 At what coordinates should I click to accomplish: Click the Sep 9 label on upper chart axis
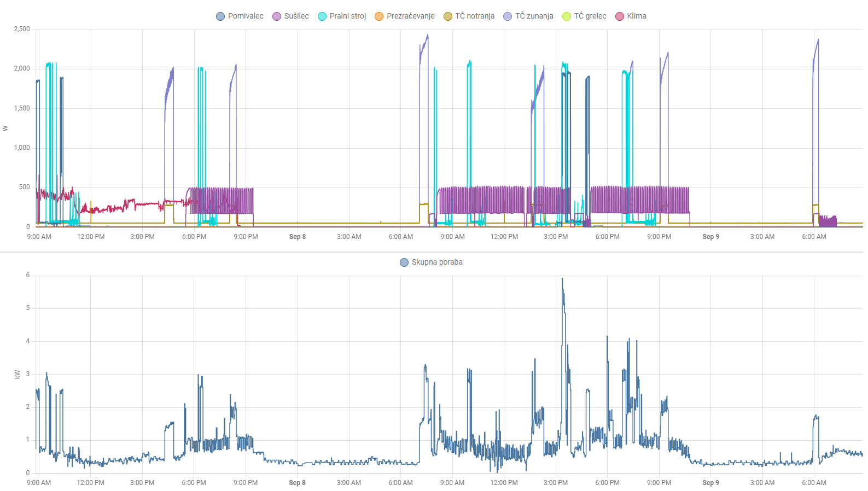coord(711,237)
